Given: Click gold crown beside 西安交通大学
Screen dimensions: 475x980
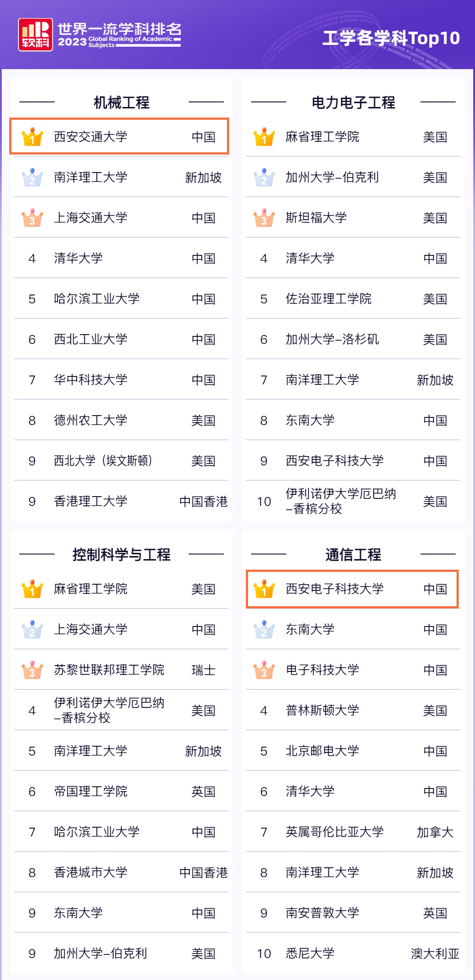Looking at the screenshot, I should tap(32, 136).
